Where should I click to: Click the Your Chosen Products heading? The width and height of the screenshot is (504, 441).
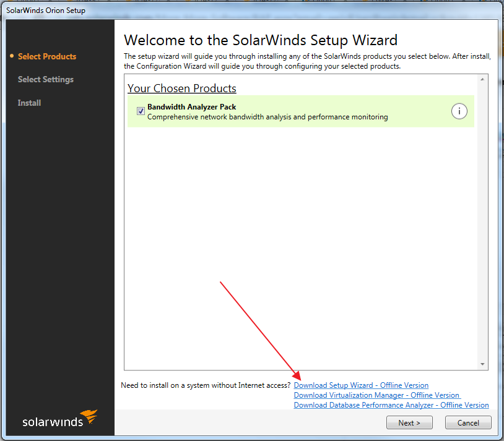[x=182, y=88]
